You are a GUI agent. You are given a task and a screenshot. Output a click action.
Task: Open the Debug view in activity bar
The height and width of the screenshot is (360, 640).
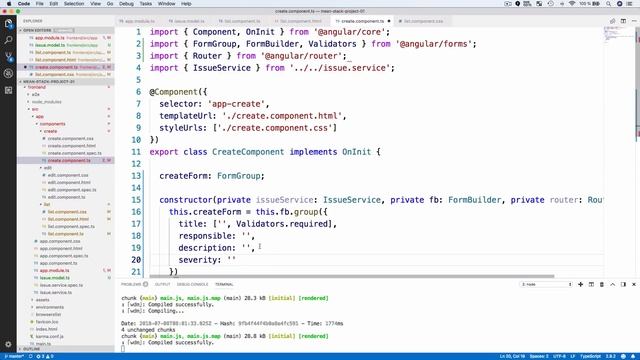[x=8, y=73]
